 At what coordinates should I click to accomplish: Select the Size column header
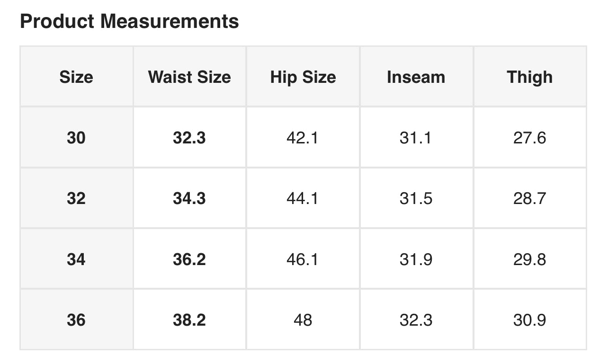[76, 77]
